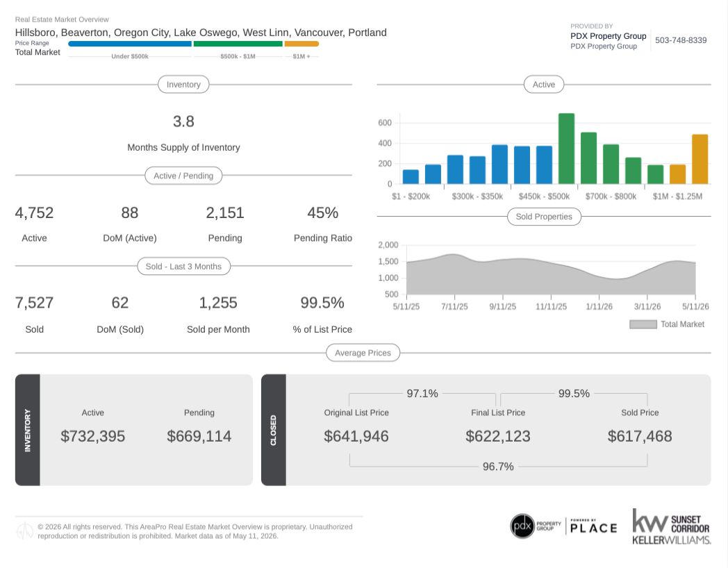This screenshot has height=568, width=728.
Task: Click the pdx Property Group round logo
Action: click(523, 526)
